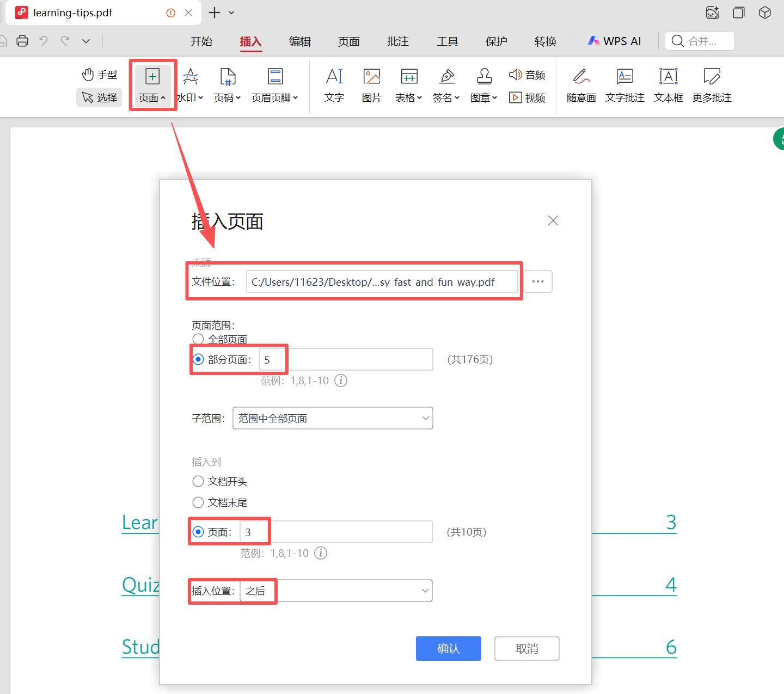Select the 全部页面 radio option
The image size is (784, 694).
[x=198, y=339]
